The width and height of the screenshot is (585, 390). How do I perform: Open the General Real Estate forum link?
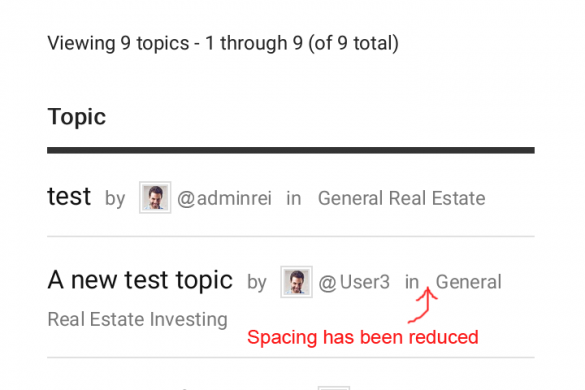pyautogui.click(x=401, y=198)
